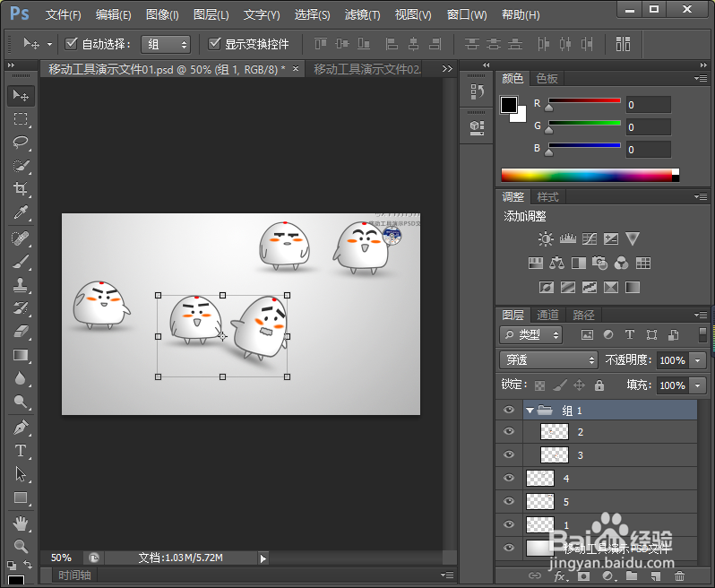Select the Move tool in toolbox
The image size is (715, 588).
(x=21, y=95)
